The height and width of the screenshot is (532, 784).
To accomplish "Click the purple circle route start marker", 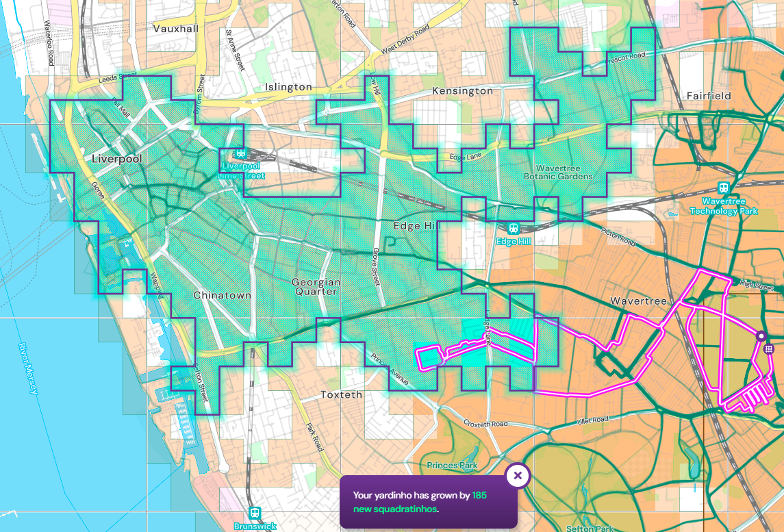I will click(760, 336).
